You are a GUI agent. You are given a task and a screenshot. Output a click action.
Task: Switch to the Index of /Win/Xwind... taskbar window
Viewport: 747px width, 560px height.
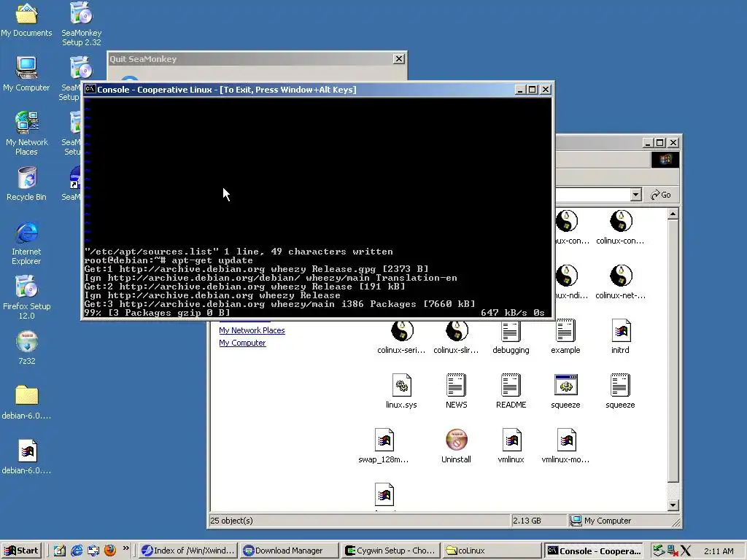(187, 551)
